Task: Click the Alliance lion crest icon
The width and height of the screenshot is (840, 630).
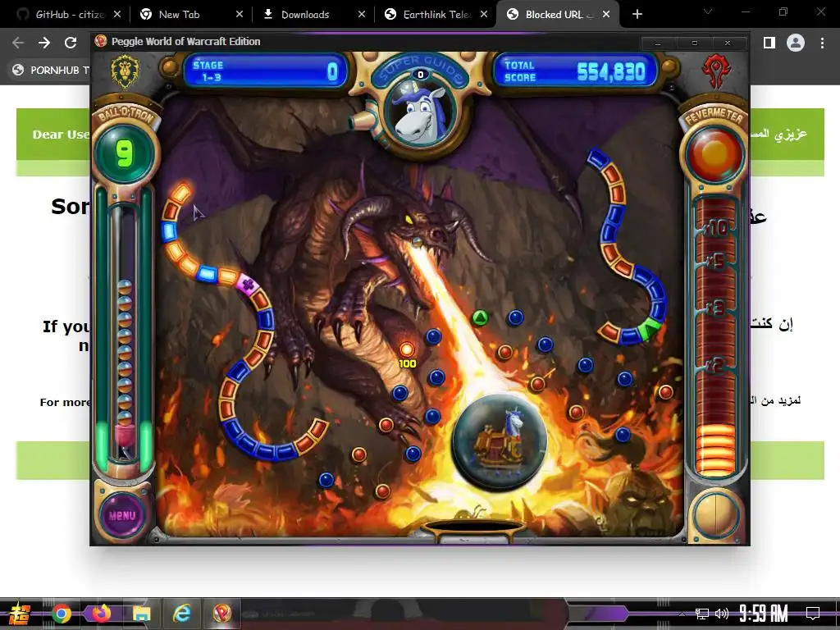Action: point(125,71)
